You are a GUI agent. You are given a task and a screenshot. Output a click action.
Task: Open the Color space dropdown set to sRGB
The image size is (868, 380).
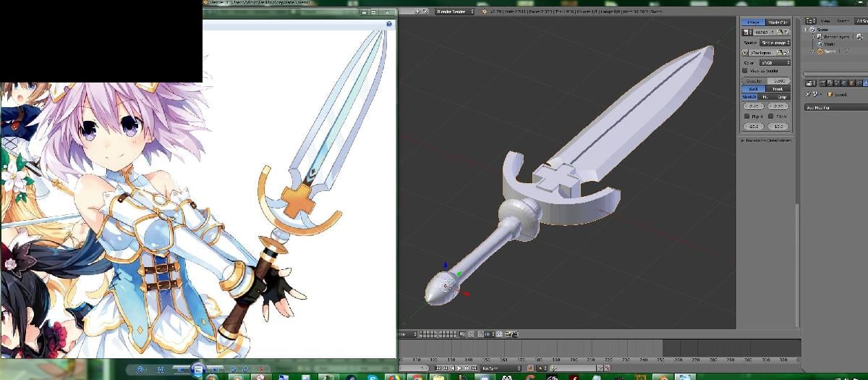click(775, 62)
